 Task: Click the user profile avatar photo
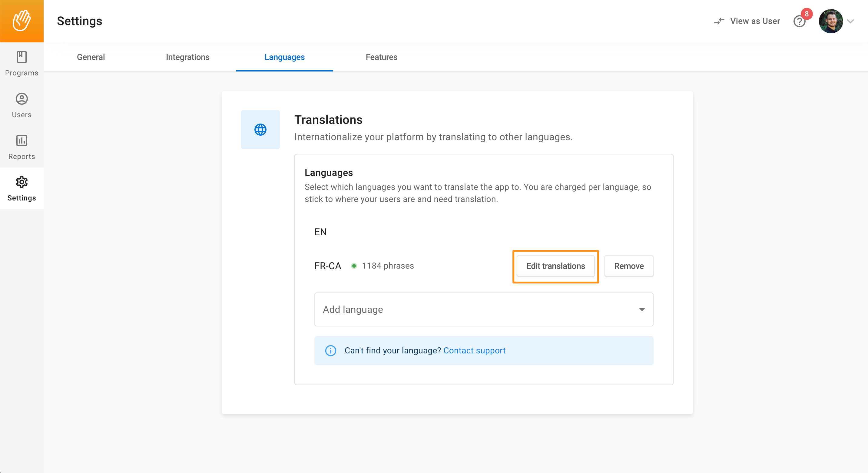832,21
